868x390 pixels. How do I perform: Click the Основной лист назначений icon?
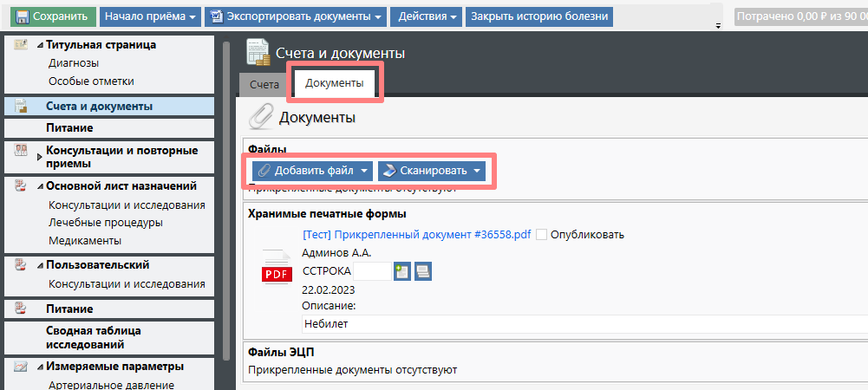tap(21, 185)
